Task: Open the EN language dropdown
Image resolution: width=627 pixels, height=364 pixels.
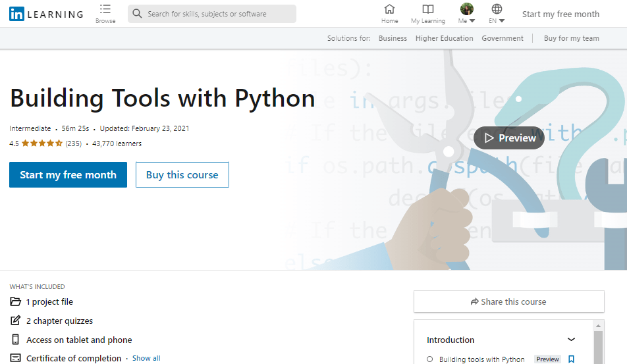Action: pos(497,21)
